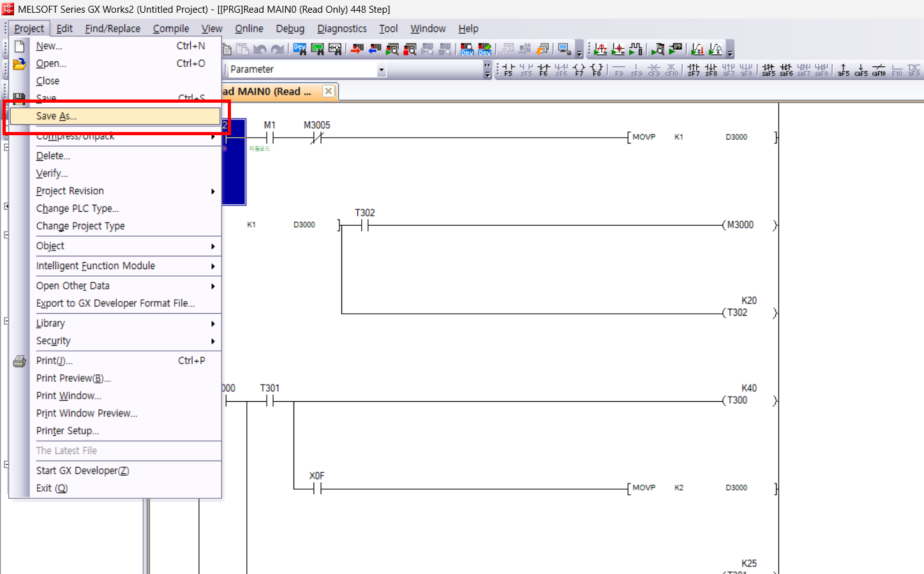Open the contact/coil search binoculars icon
924x574 pixels.
(x=335, y=49)
